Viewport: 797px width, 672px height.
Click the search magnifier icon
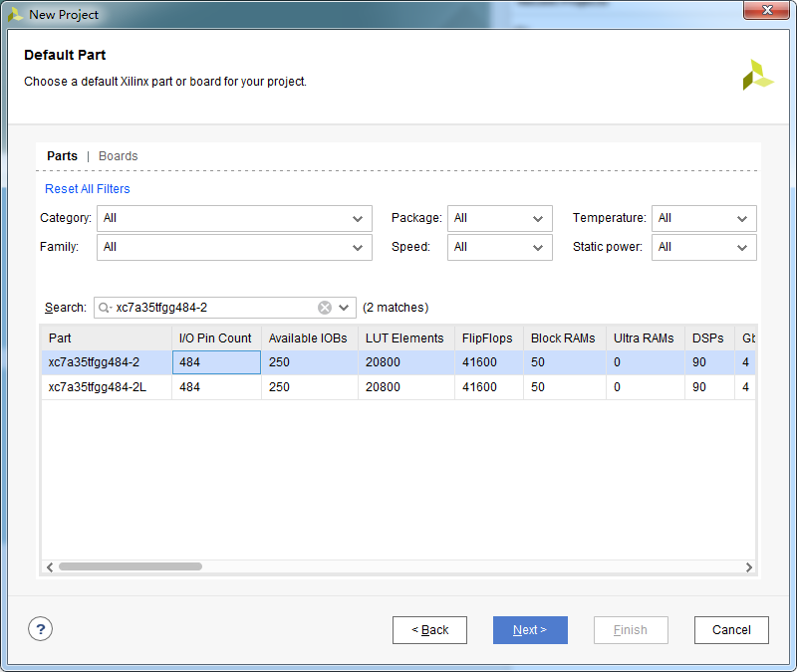pyautogui.click(x=108, y=308)
